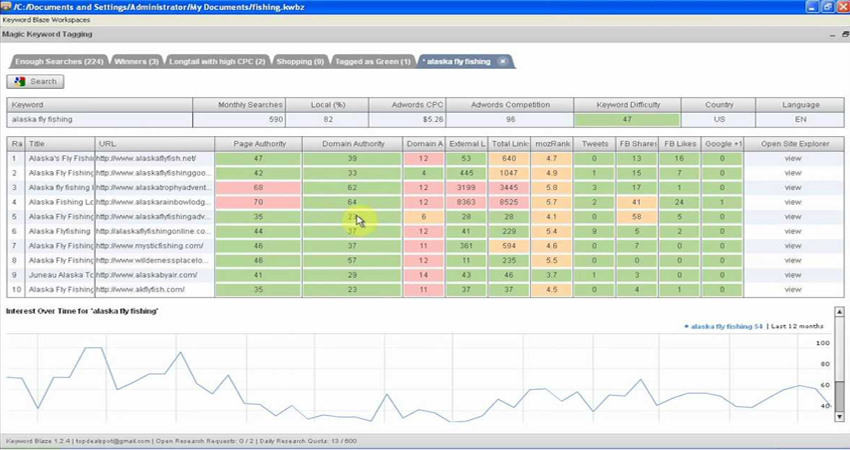Click the Monthly Searches value 590
The width and height of the screenshot is (850, 450).
(x=239, y=119)
